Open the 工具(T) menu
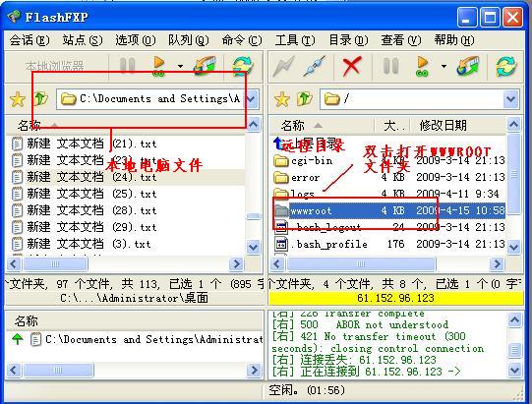The width and height of the screenshot is (532, 404). click(x=294, y=40)
